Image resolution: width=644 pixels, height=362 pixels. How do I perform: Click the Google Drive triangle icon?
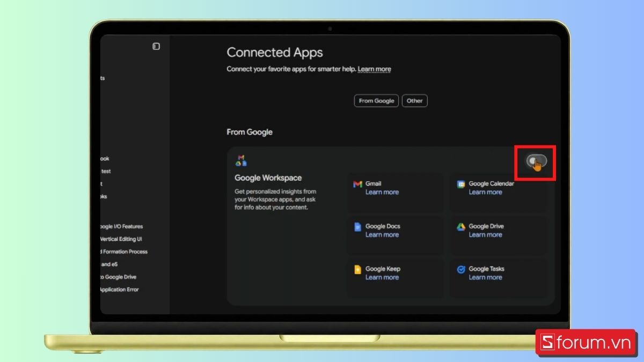coord(461,227)
